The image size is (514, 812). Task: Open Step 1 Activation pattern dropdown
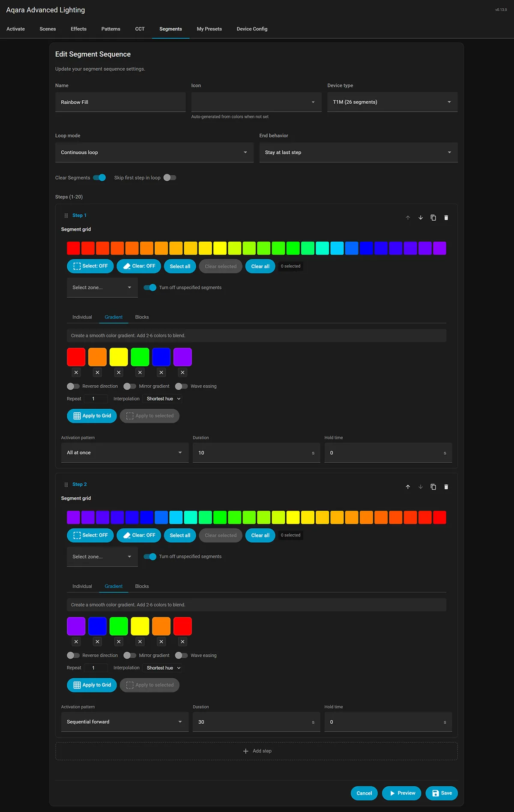[125, 452]
